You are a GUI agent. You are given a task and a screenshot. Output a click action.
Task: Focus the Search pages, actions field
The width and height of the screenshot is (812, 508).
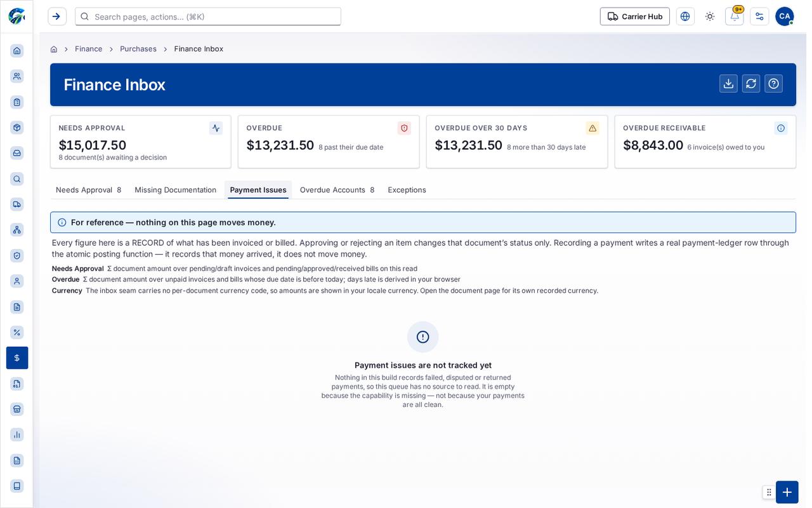(208, 17)
